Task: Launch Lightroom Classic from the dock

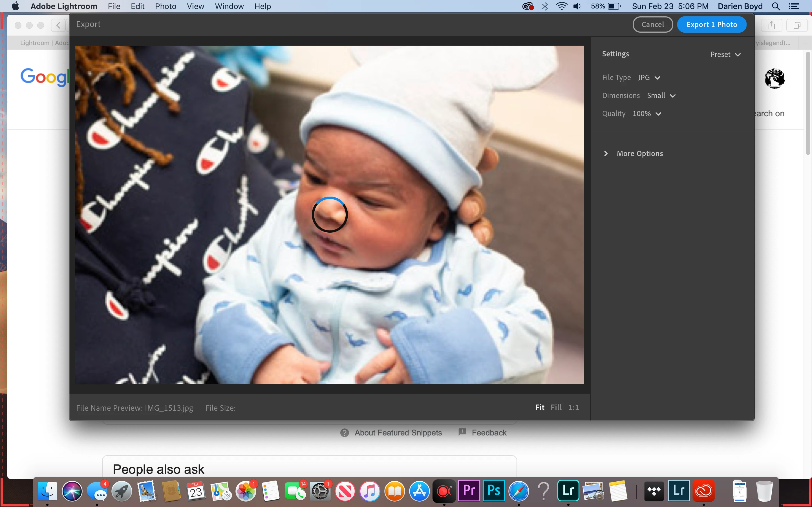Action: pos(678,491)
